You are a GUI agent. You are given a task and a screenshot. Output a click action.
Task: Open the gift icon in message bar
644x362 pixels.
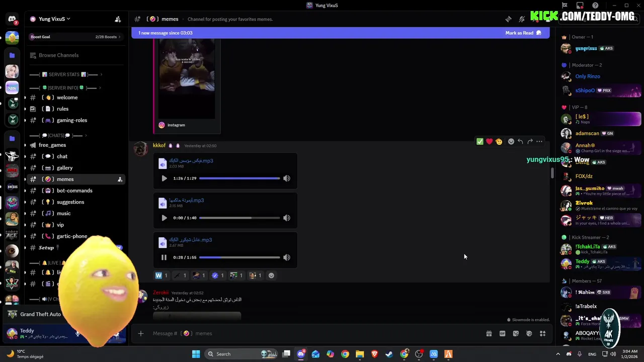pos(489,333)
